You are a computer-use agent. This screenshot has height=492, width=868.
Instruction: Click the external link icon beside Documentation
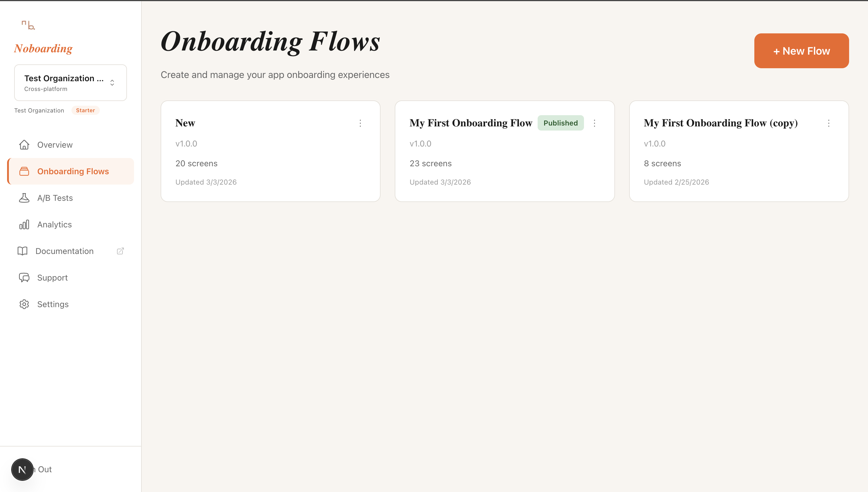pyautogui.click(x=120, y=251)
